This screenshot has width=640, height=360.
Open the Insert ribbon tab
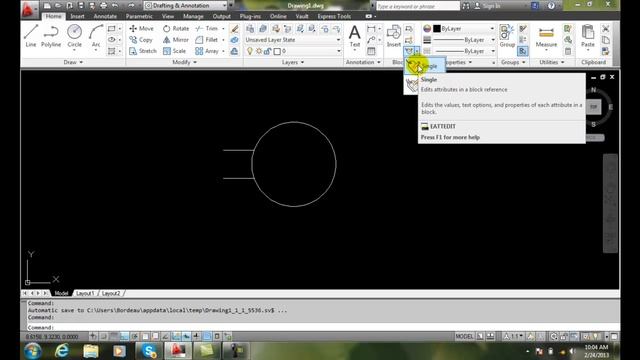point(77,16)
